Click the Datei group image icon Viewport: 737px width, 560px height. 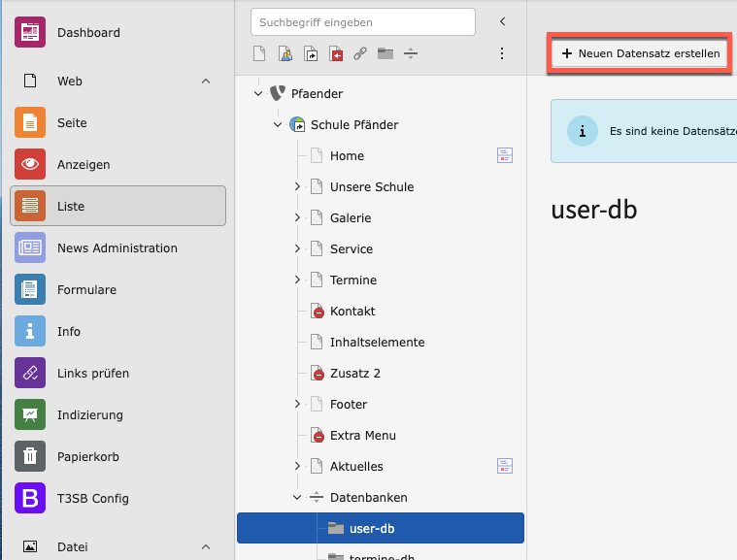[x=30, y=546]
